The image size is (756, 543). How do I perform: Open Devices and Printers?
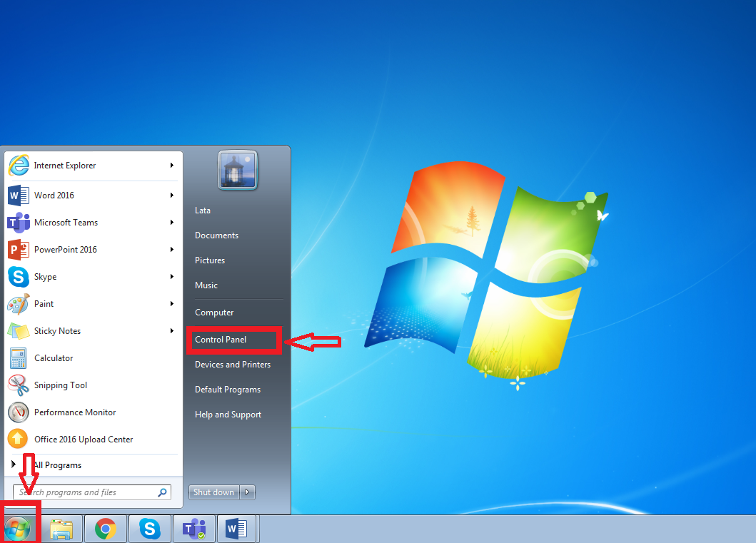(x=233, y=365)
